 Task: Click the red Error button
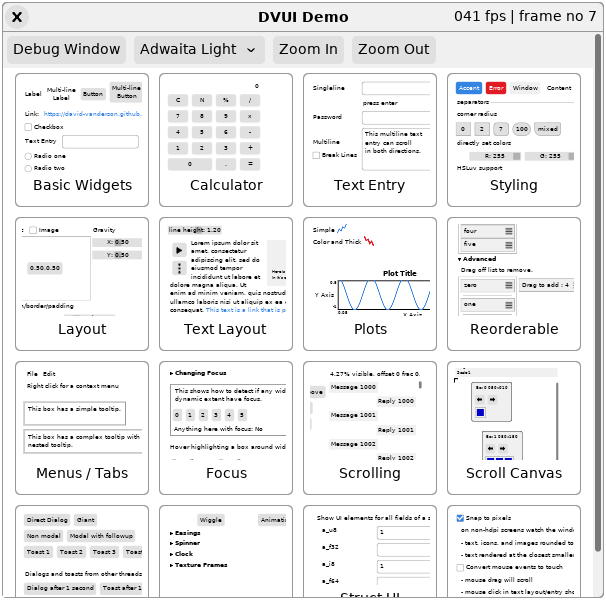coord(496,88)
